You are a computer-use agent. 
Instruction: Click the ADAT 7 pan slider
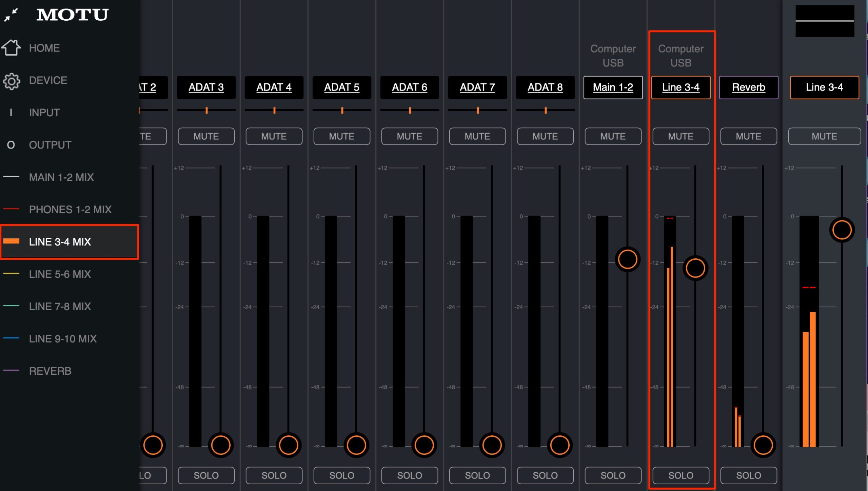click(477, 110)
